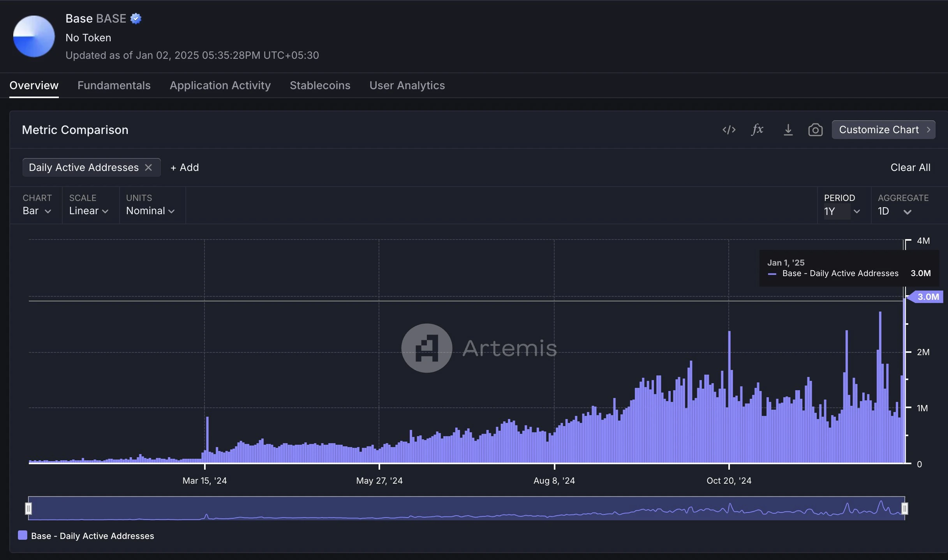This screenshot has height=560, width=948.
Task: Click the May 27, '24 axis label
Action: click(x=379, y=481)
